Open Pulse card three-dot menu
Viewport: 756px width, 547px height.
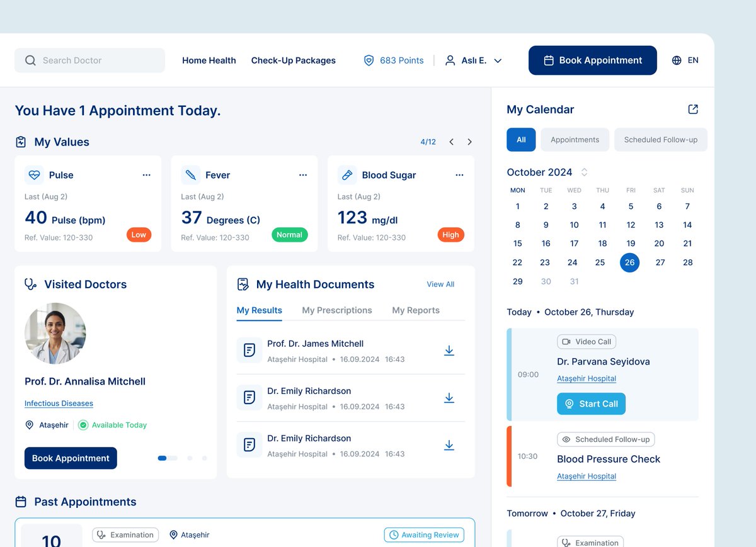[147, 175]
